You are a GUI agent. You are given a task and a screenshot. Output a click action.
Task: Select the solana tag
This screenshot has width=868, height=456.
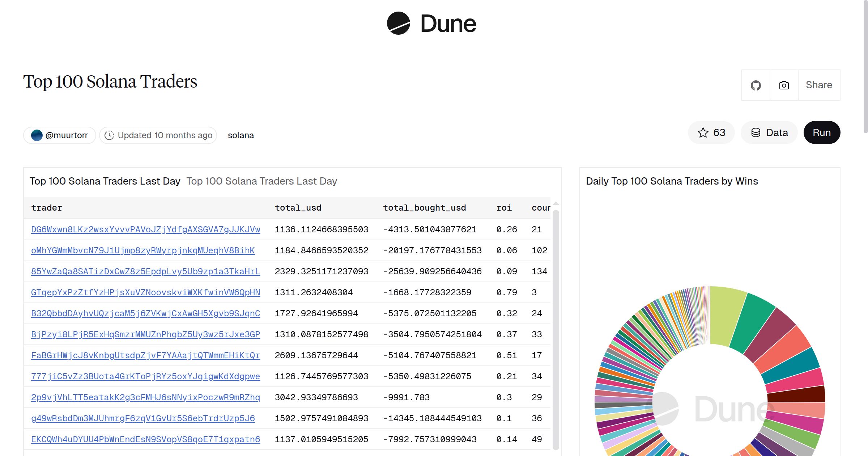[x=241, y=135]
